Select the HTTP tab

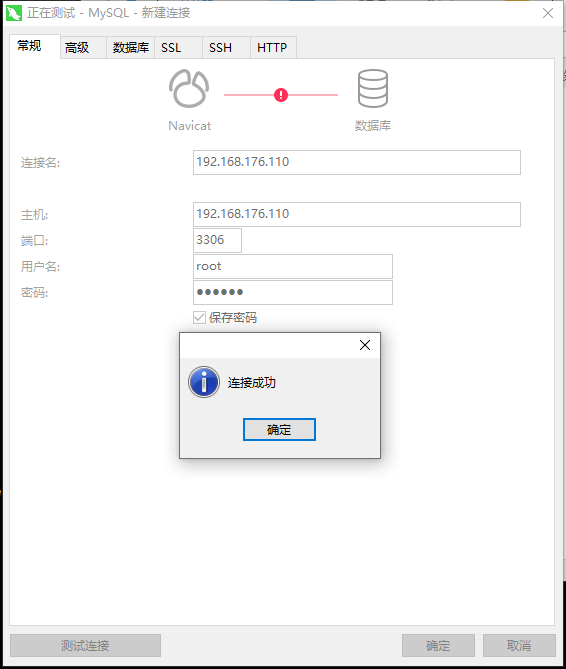click(x=273, y=47)
